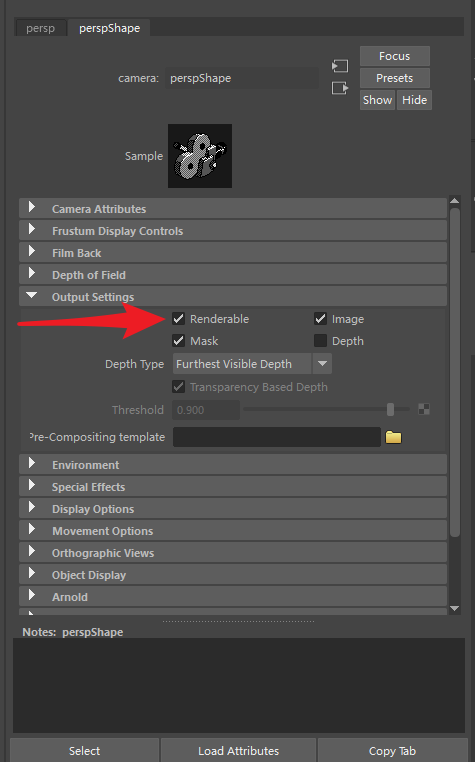
Task: Click the Load Attributes button
Action: pos(238,751)
